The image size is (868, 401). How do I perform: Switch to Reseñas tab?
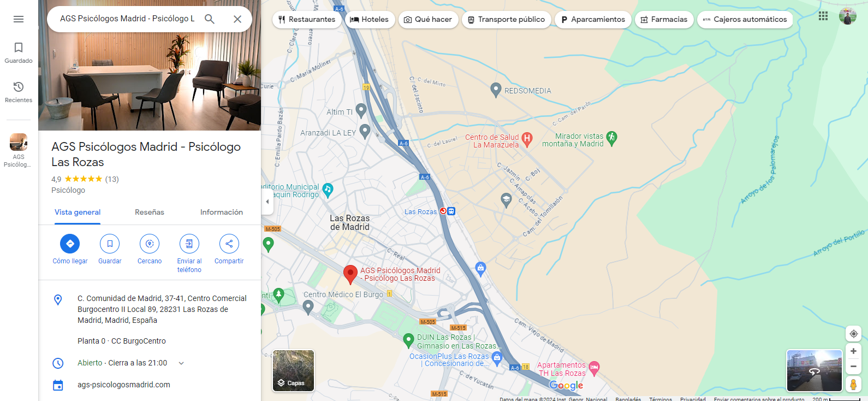coord(150,213)
